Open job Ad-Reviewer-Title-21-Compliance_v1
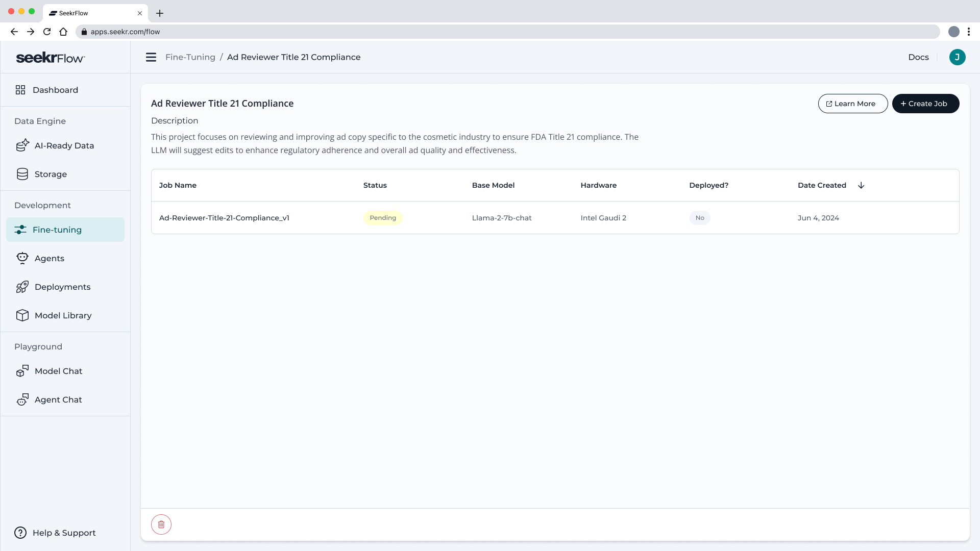Image resolution: width=980 pixels, height=551 pixels. pyautogui.click(x=224, y=218)
